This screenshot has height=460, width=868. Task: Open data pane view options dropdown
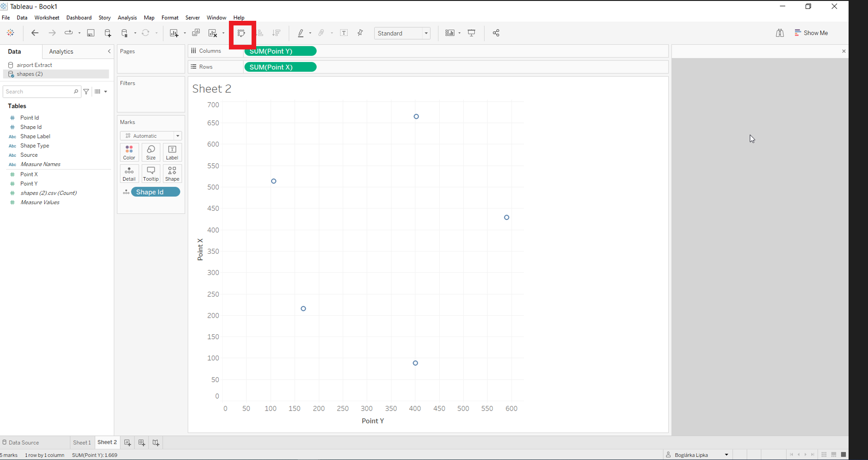101,92
